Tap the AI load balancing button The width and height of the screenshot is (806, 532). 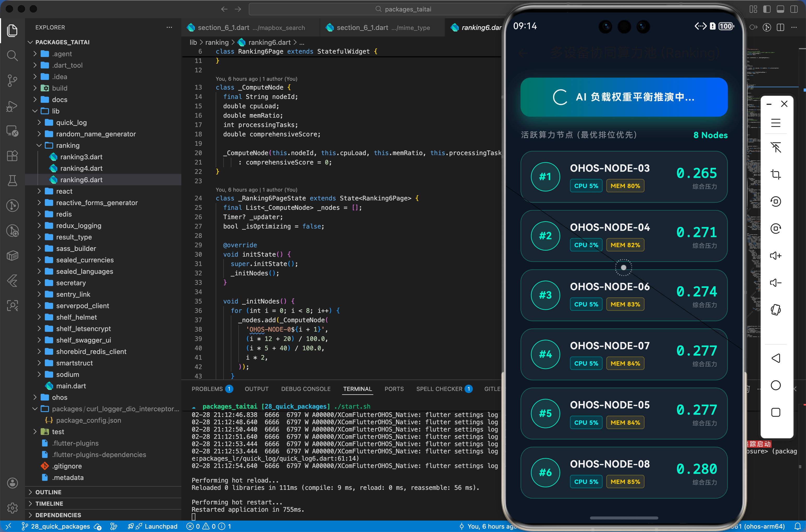[x=624, y=97]
